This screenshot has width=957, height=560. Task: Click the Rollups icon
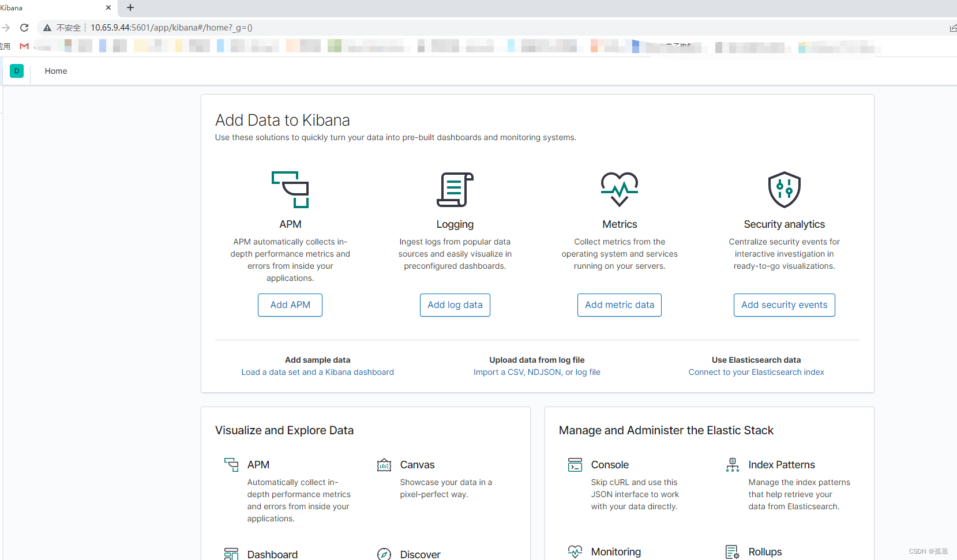pos(733,552)
